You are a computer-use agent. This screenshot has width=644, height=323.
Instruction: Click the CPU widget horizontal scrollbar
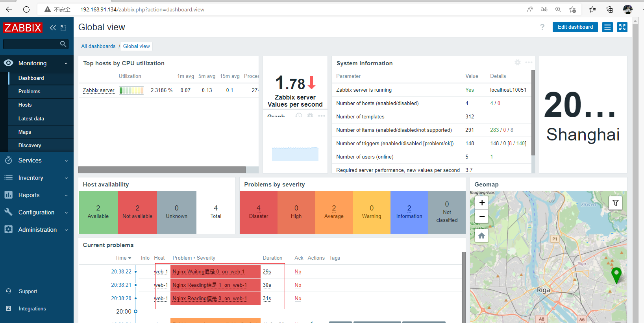[x=162, y=170]
